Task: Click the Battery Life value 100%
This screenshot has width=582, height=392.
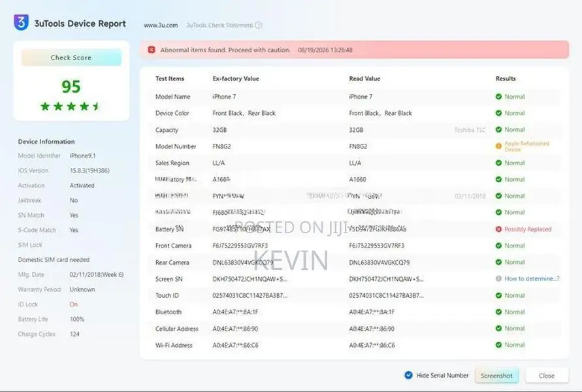Action: pyautogui.click(x=77, y=319)
